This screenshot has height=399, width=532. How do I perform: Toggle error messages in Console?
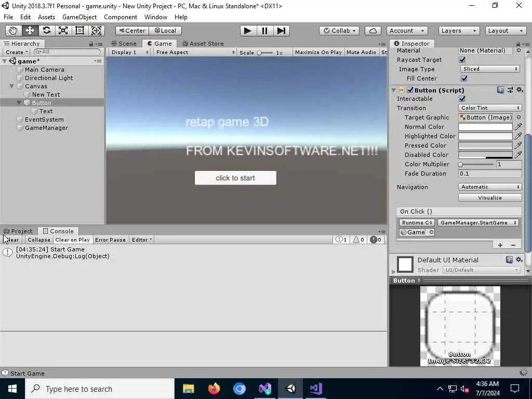[x=376, y=240]
